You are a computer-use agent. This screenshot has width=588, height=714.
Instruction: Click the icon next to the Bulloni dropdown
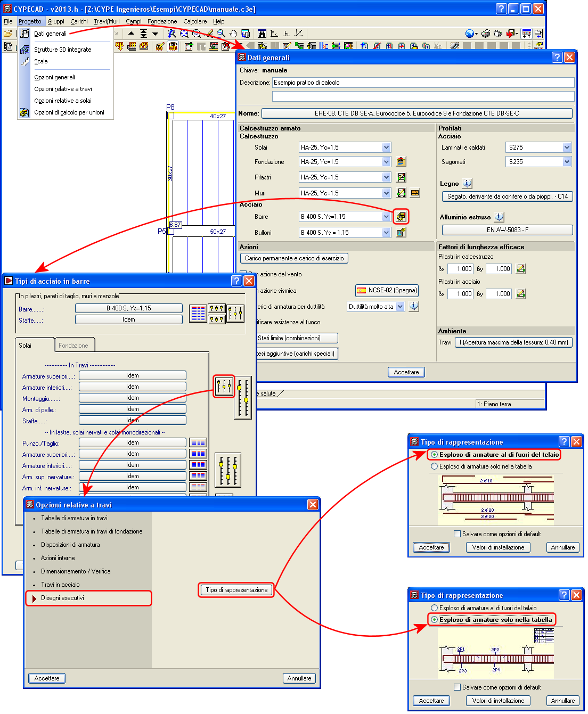pos(402,232)
